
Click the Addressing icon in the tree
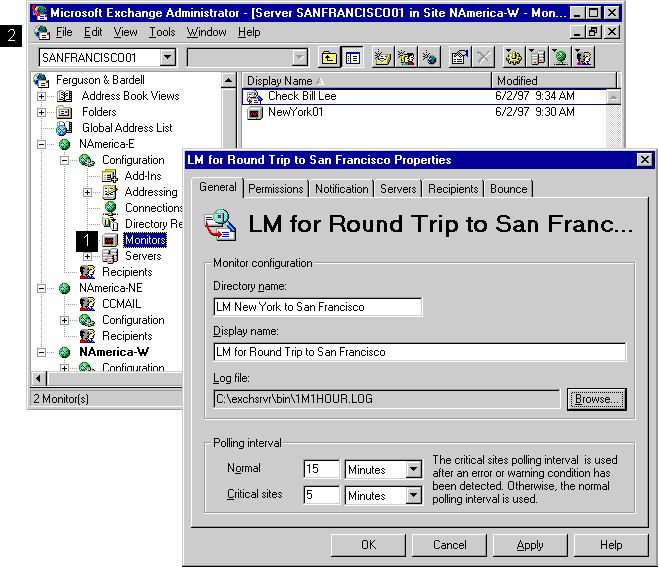[110, 192]
